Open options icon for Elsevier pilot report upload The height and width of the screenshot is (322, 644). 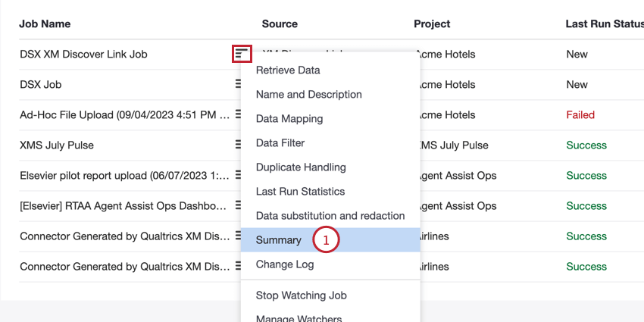coord(238,175)
